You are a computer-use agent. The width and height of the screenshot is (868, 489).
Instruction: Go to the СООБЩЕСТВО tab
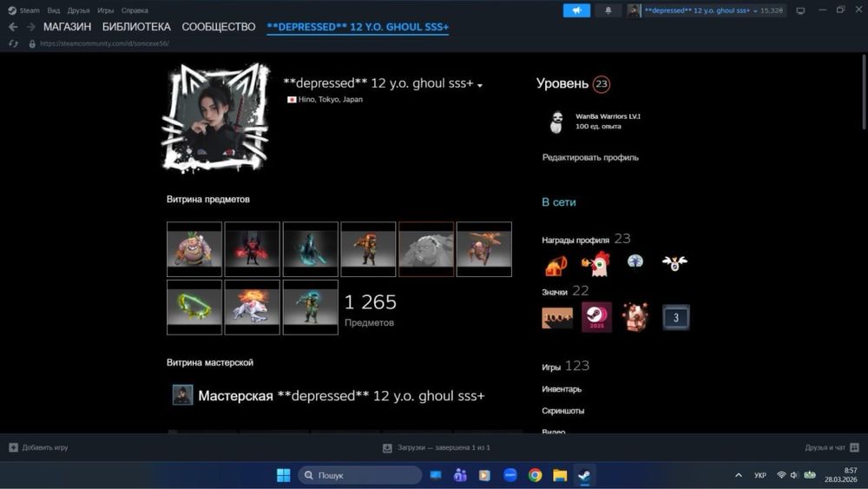(219, 27)
